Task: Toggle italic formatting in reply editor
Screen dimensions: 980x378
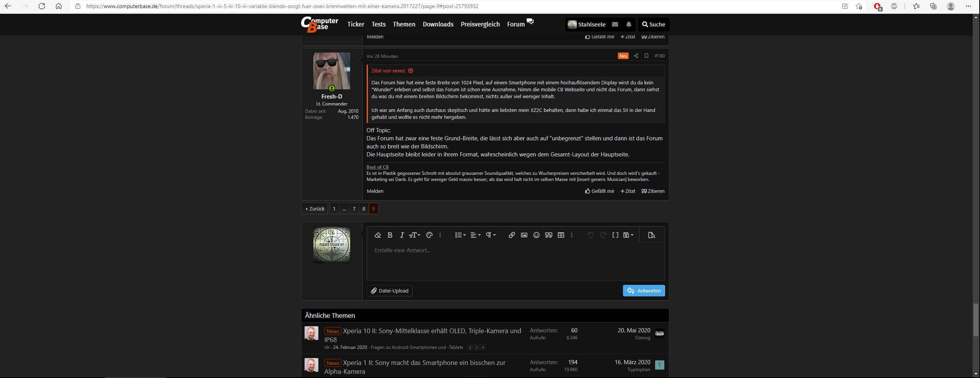Action: tap(402, 235)
